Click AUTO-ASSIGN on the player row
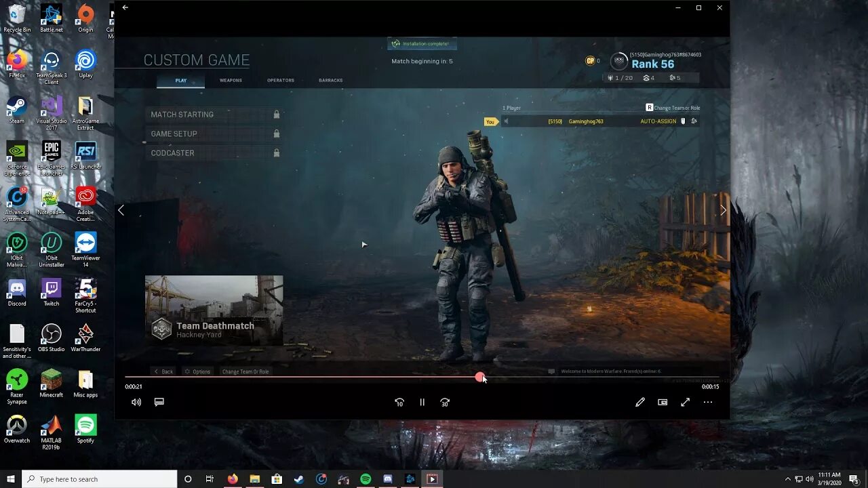 [x=658, y=121]
